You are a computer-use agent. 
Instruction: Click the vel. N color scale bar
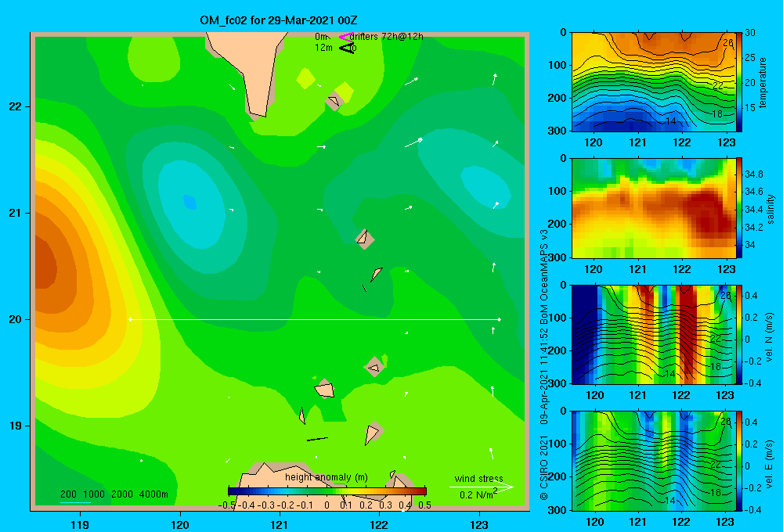tap(739, 334)
